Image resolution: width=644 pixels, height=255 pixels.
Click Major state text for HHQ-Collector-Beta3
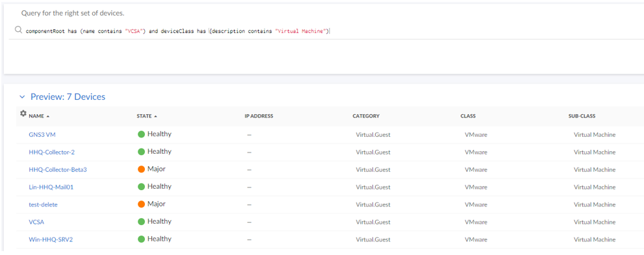coord(157,169)
